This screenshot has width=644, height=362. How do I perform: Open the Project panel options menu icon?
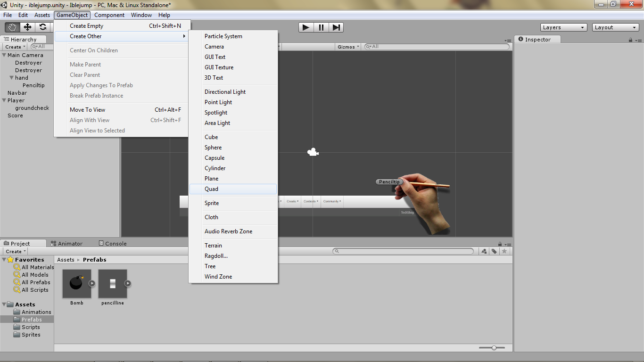507,244
